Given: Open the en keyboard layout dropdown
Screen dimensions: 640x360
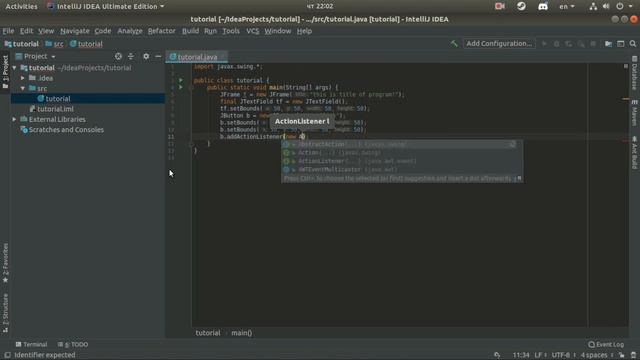Looking at the screenshot, I should click(x=567, y=7).
